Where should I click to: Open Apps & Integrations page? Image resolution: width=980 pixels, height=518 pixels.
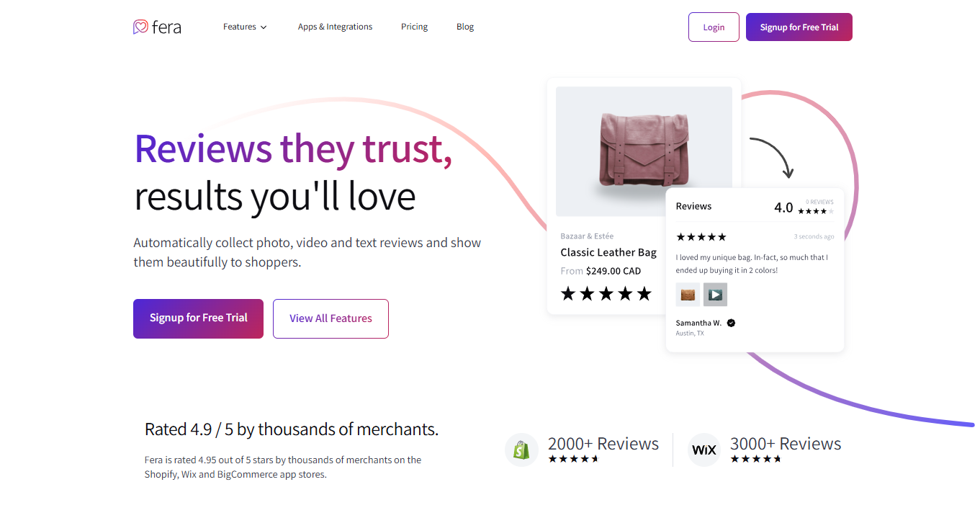335,27
